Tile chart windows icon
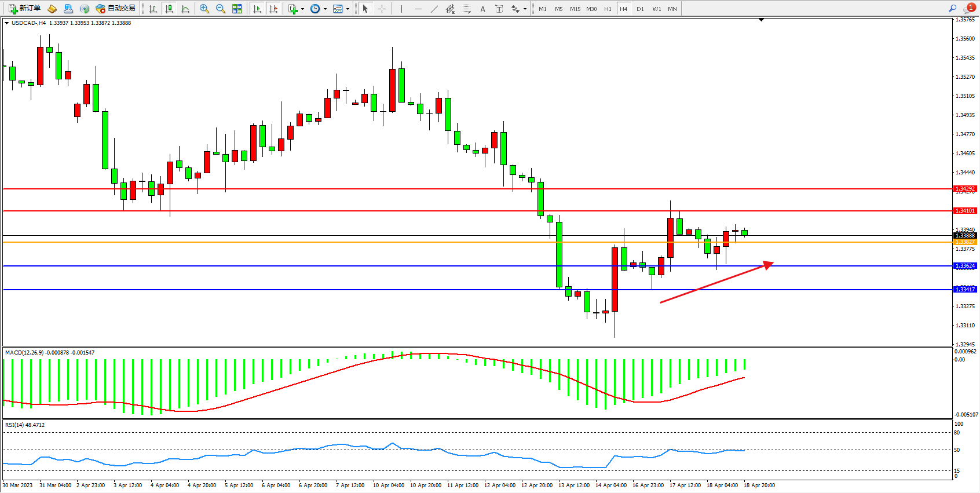The image size is (980, 493). [237, 9]
